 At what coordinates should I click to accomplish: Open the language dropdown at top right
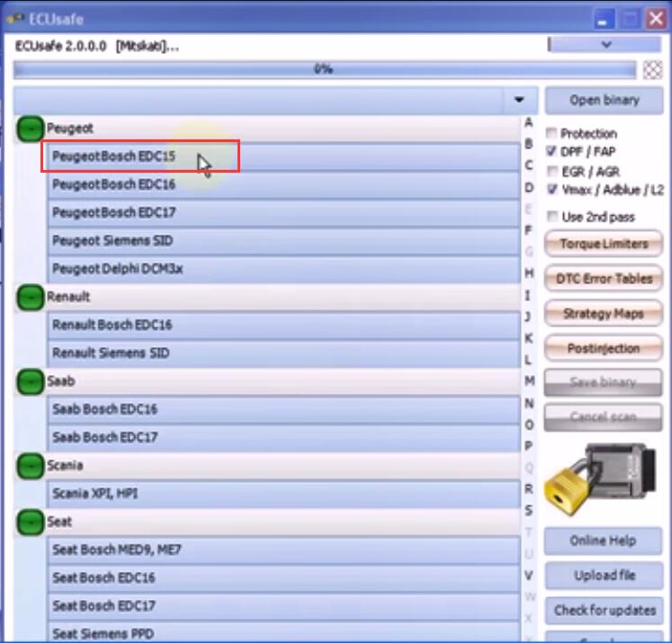tap(605, 45)
